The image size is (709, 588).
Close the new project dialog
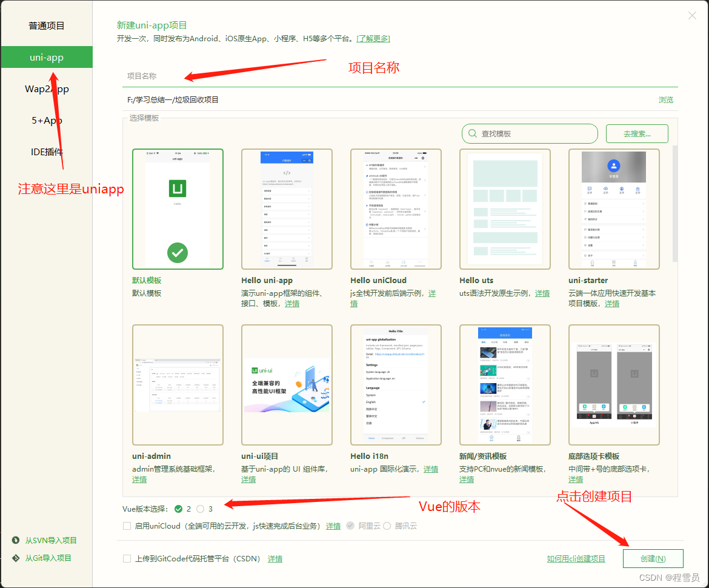coord(692,16)
